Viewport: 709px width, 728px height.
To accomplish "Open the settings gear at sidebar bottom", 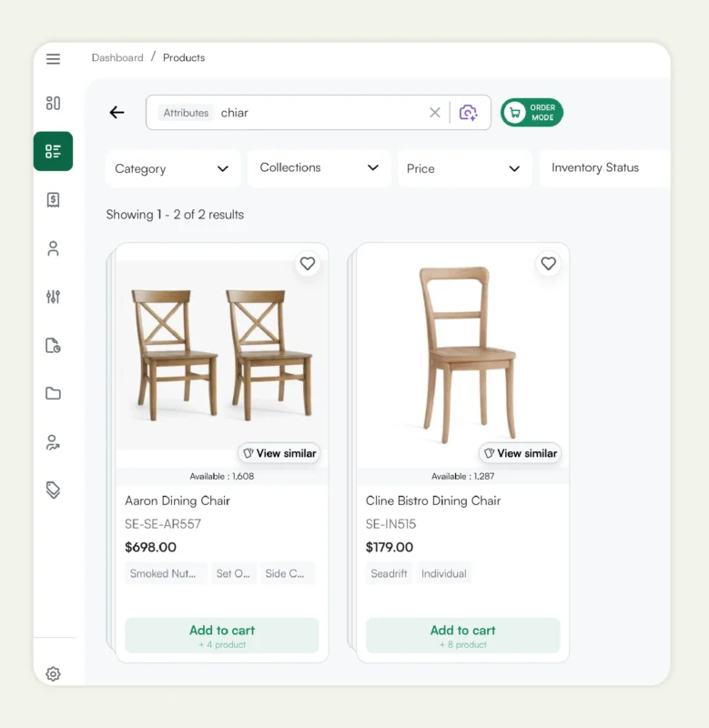I will point(53,673).
